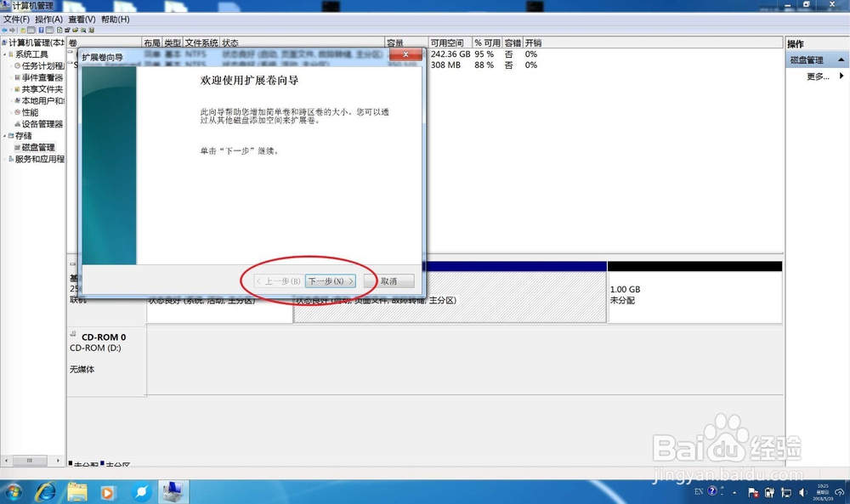
Task: Show hidden tray icons arrow
Action: coord(734,493)
